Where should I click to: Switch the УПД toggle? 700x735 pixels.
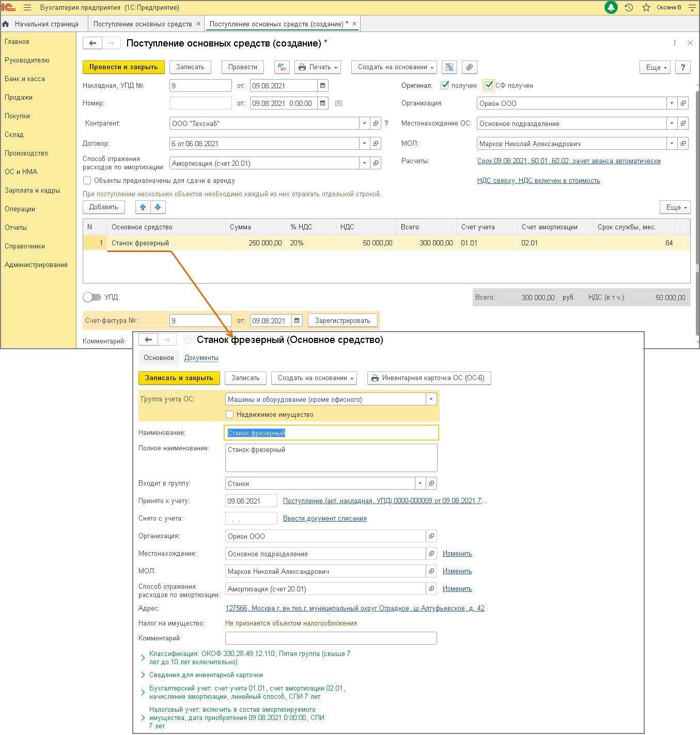tap(92, 297)
